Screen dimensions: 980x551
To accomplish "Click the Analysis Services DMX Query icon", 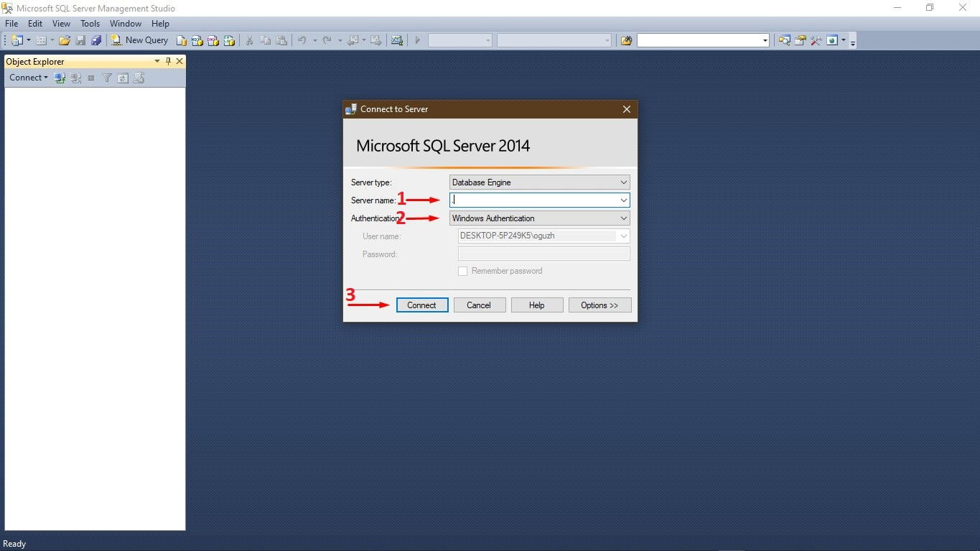I will [213, 40].
